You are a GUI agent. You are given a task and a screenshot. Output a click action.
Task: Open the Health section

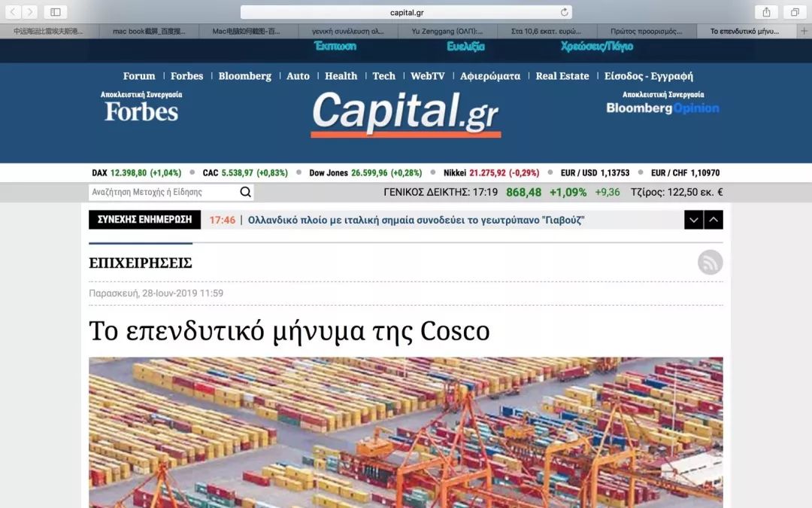point(341,76)
